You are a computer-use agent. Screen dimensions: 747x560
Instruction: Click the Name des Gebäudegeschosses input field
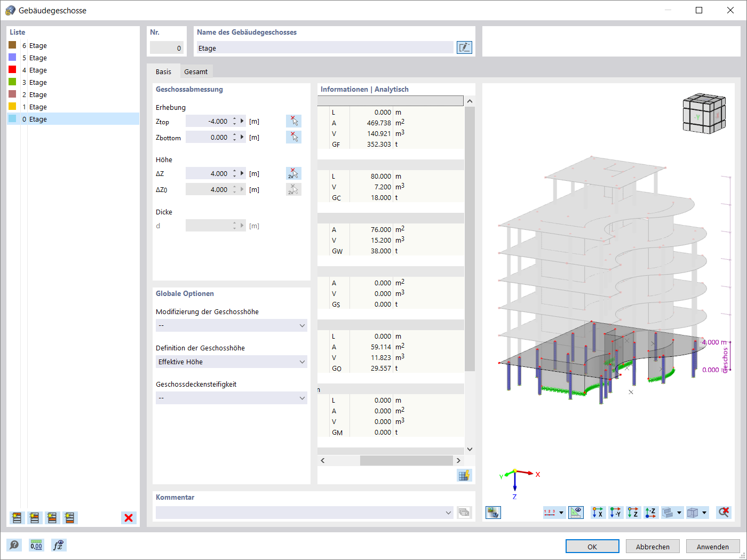324,48
